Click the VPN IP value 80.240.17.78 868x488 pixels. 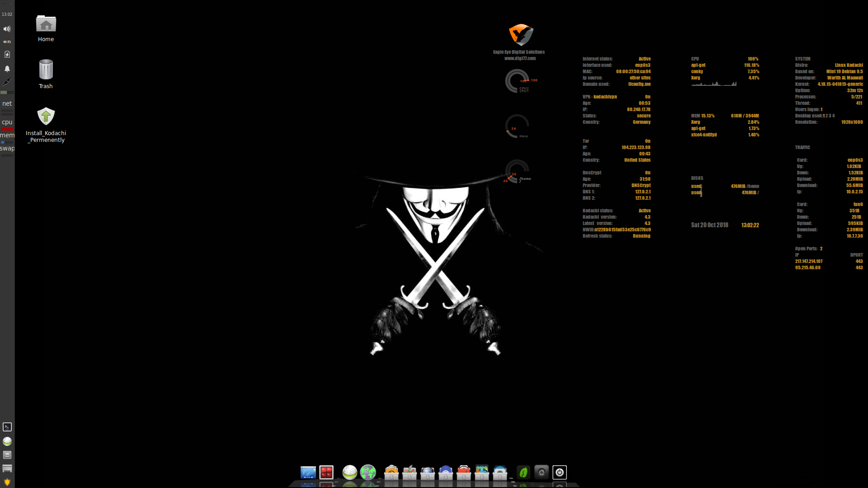(x=638, y=109)
